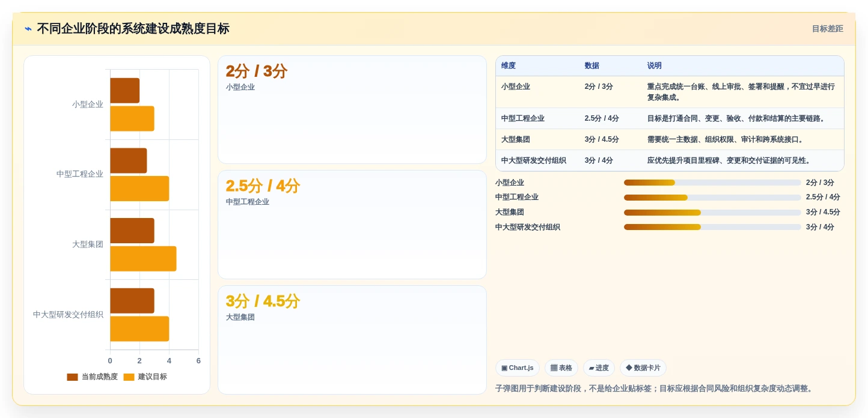This screenshot has height=418, width=868.
Task: Click the 2.5分 / 4分 data card value
Action: 263,186
